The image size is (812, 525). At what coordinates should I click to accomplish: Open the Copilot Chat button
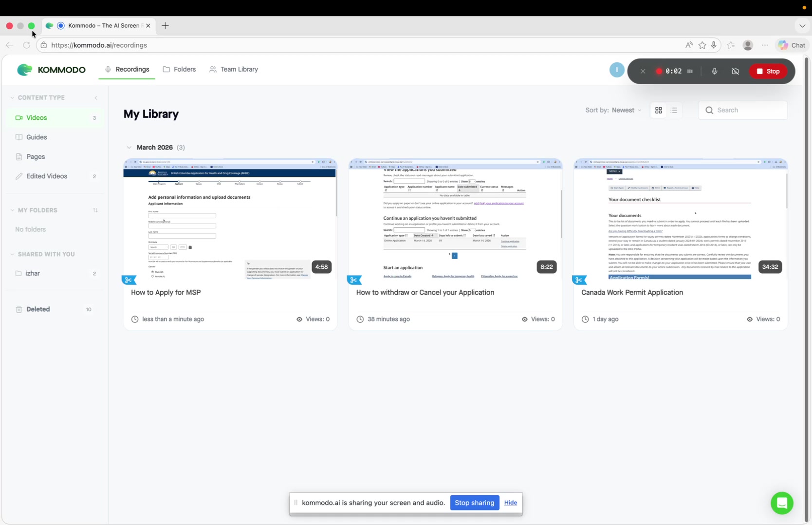pos(792,45)
